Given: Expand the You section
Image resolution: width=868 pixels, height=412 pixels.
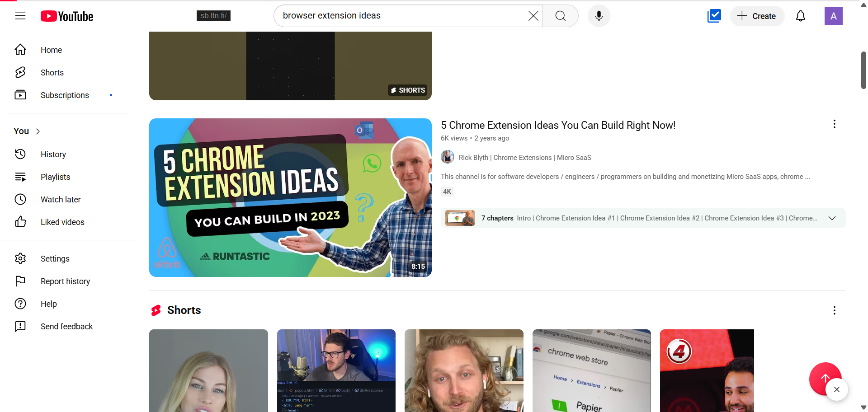Looking at the screenshot, I should (x=27, y=131).
